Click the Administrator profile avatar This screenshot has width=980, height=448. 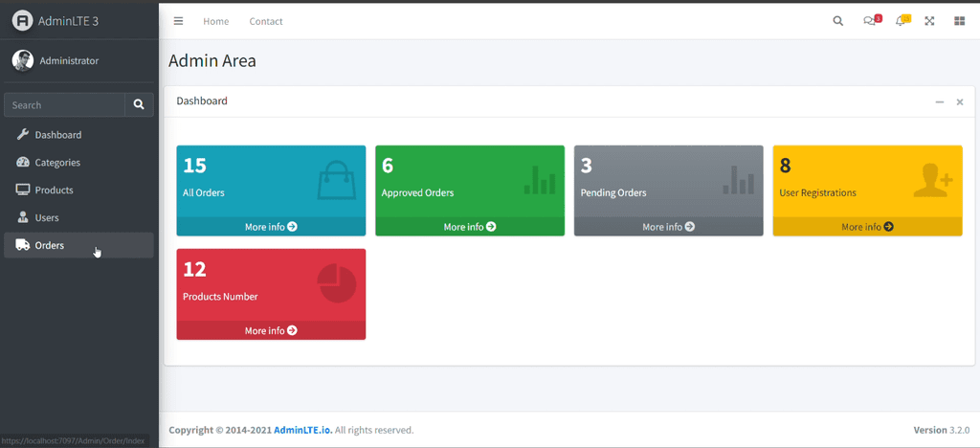tap(22, 60)
